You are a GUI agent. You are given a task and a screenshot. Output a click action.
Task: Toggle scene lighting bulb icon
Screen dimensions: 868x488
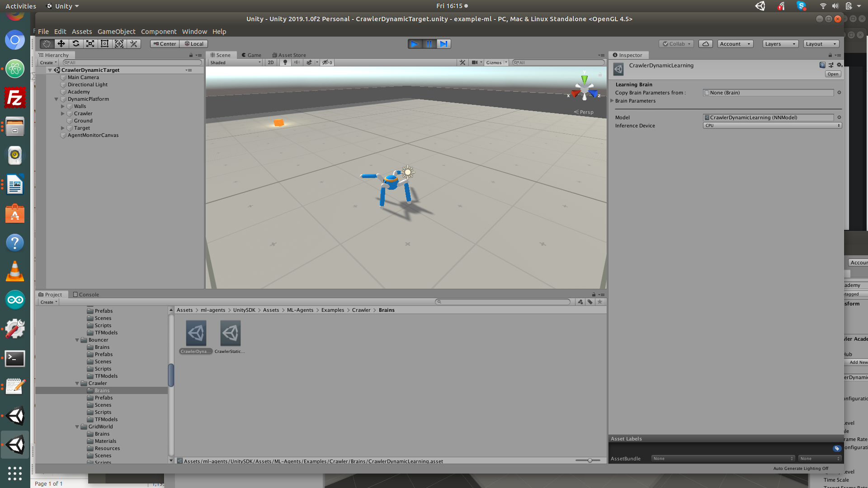(x=285, y=62)
